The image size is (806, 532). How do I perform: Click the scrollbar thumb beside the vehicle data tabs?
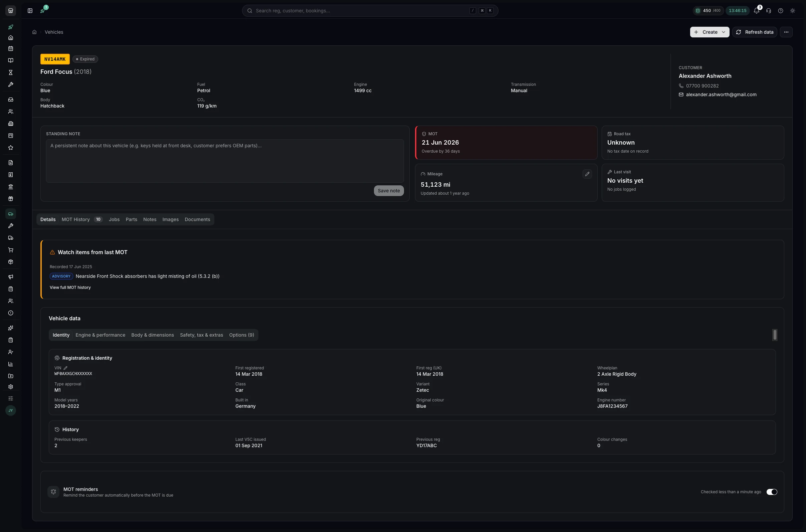(x=775, y=335)
